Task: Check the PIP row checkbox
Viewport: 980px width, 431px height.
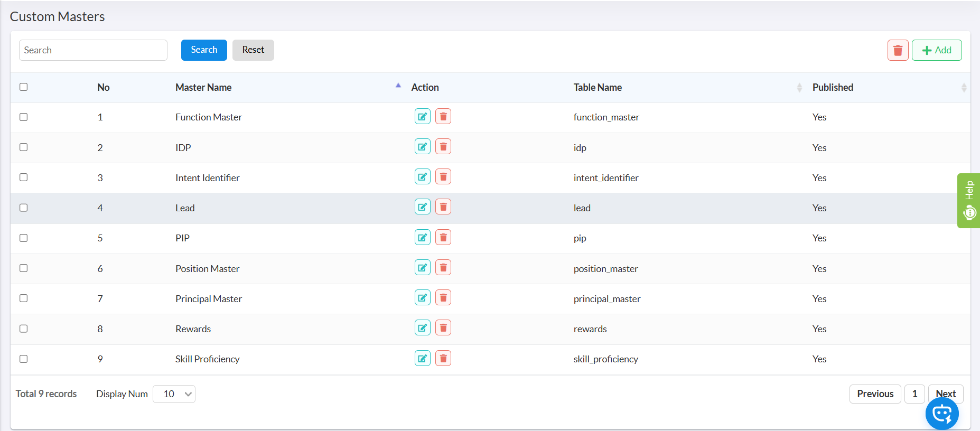Action: [24, 238]
